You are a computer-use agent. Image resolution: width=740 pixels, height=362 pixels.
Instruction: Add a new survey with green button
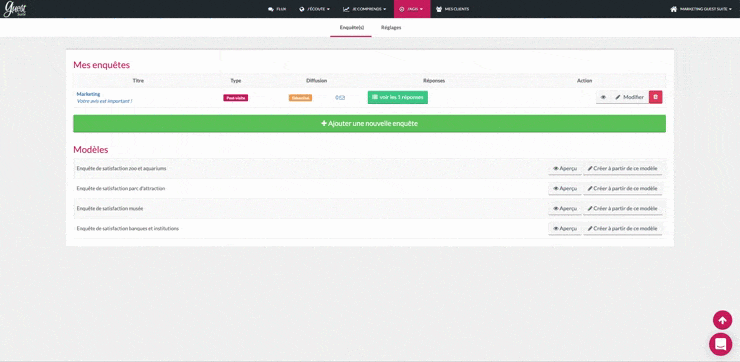click(370, 124)
